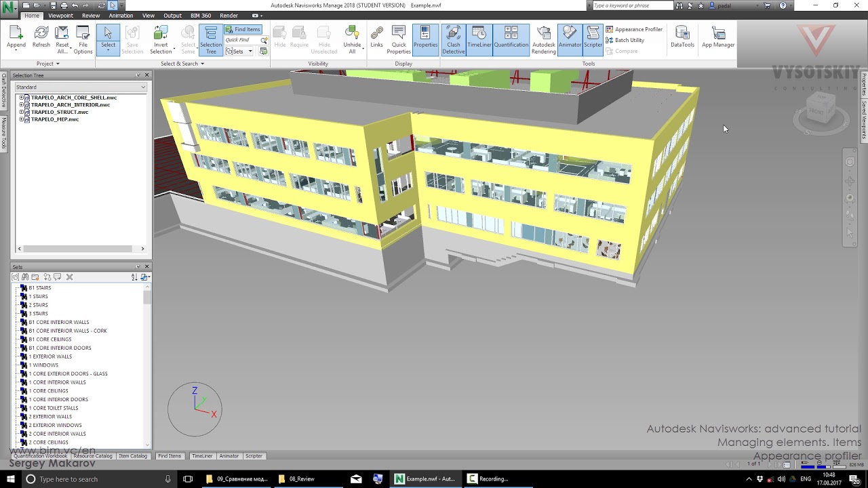The height and width of the screenshot is (488, 868).
Task: Open Windows Start menu
Action: 10,479
